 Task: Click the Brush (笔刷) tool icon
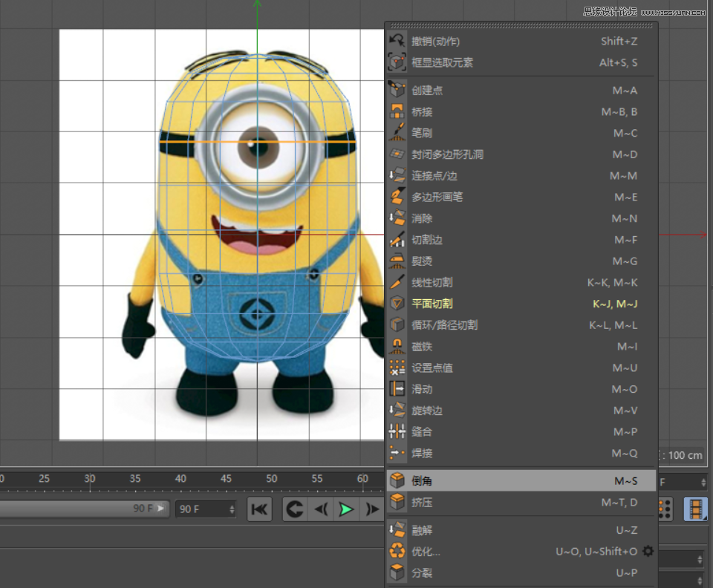[397, 133]
